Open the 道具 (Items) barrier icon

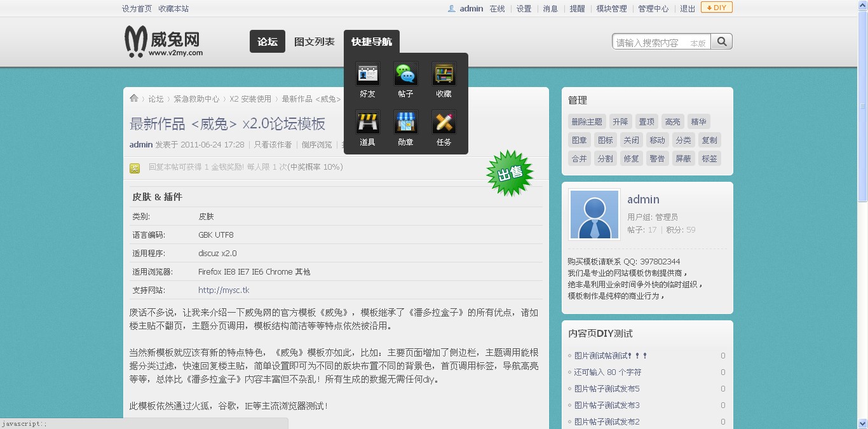pos(367,122)
